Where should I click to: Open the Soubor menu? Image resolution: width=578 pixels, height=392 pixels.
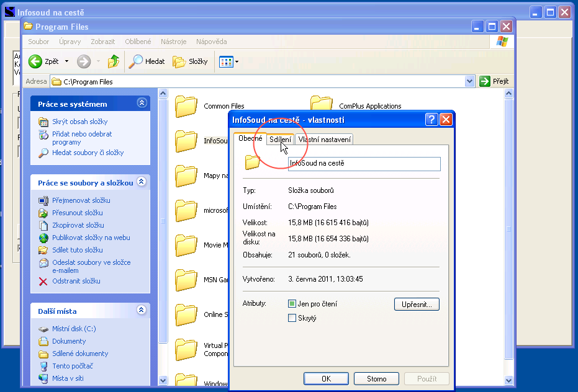point(38,42)
